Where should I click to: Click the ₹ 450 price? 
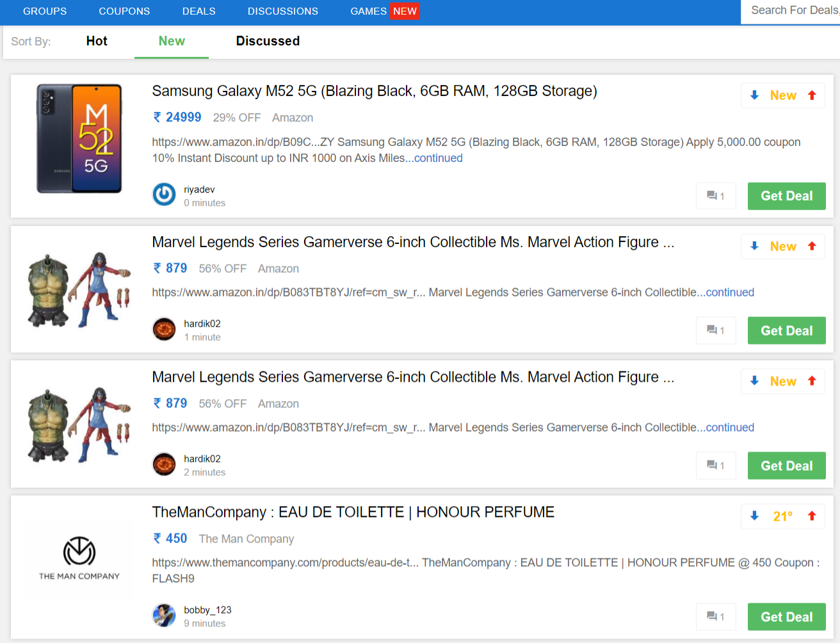(x=170, y=539)
